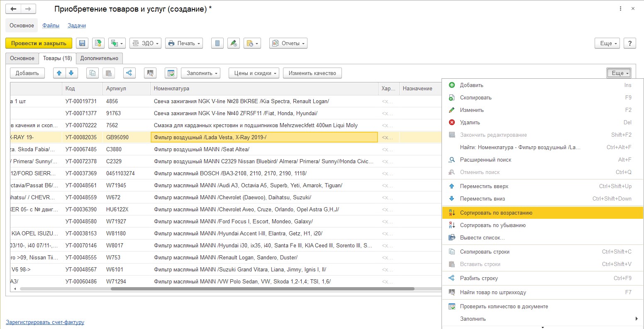Expand the ЭДО dropdown menu
This screenshot has width=644, height=329.
pyautogui.click(x=145, y=44)
